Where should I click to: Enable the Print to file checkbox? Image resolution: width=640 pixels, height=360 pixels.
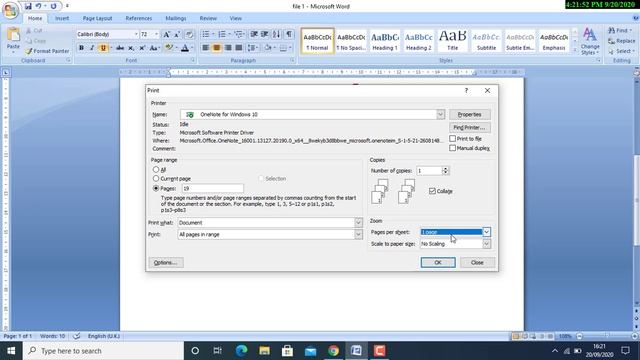452,139
